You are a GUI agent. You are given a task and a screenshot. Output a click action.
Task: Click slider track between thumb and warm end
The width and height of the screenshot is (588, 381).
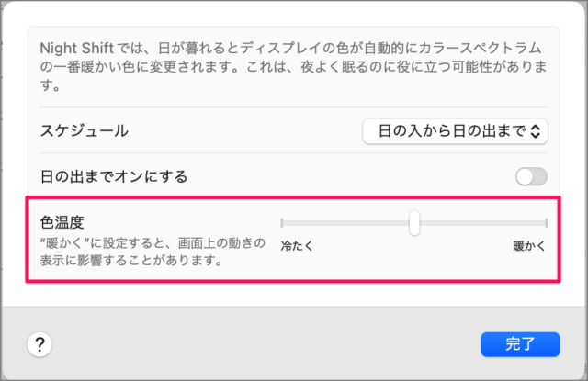point(482,223)
